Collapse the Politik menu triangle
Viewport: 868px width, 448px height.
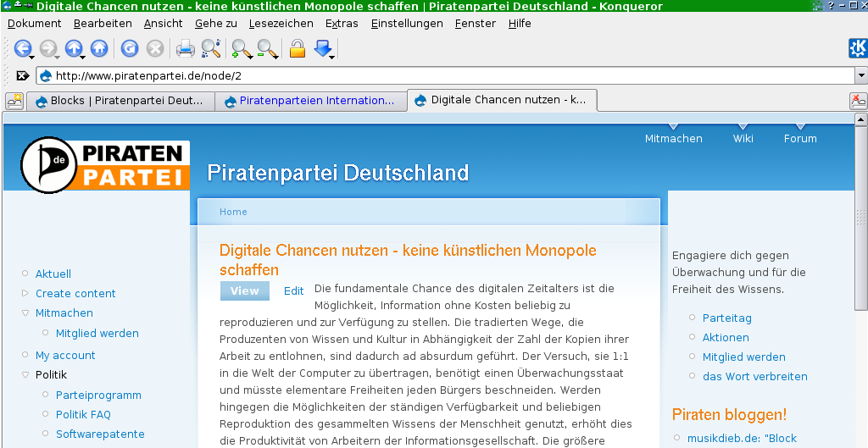point(25,374)
